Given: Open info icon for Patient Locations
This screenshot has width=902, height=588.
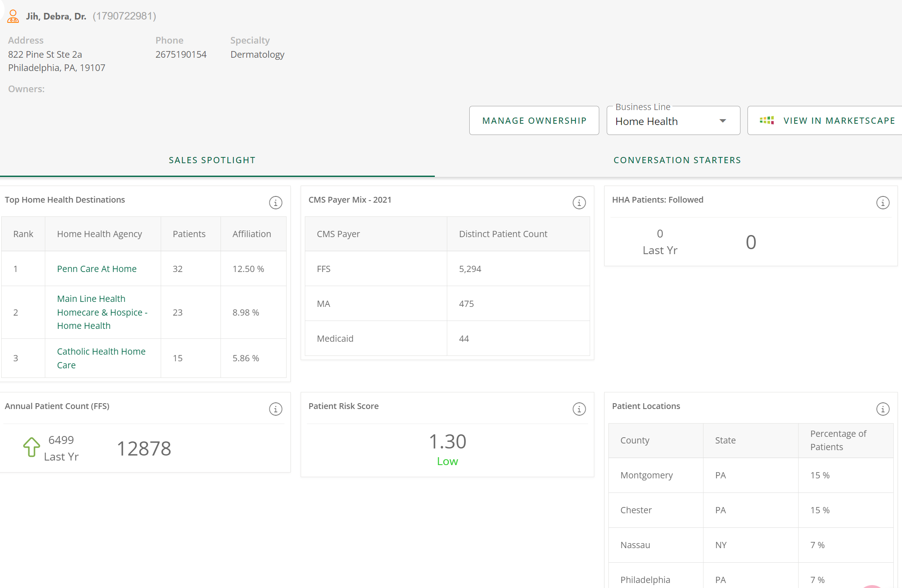Looking at the screenshot, I should pos(882,409).
